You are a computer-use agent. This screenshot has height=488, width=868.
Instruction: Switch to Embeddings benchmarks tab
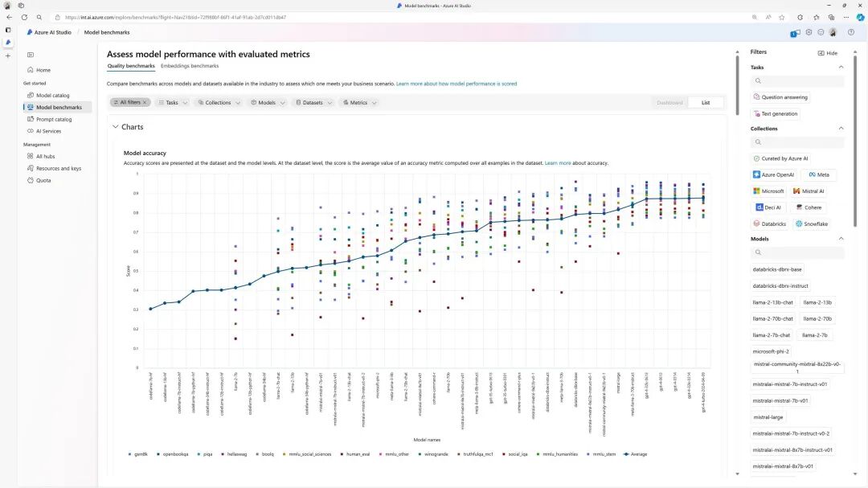[x=190, y=66]
